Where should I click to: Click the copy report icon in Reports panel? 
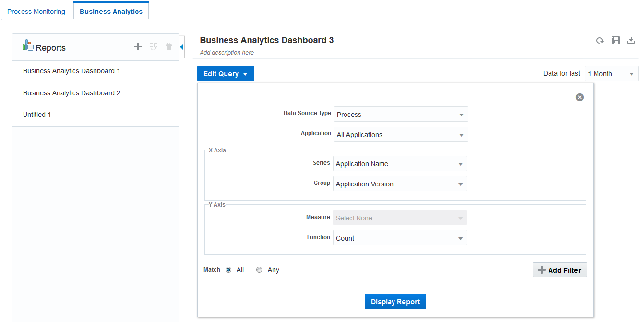pos(154,46)
